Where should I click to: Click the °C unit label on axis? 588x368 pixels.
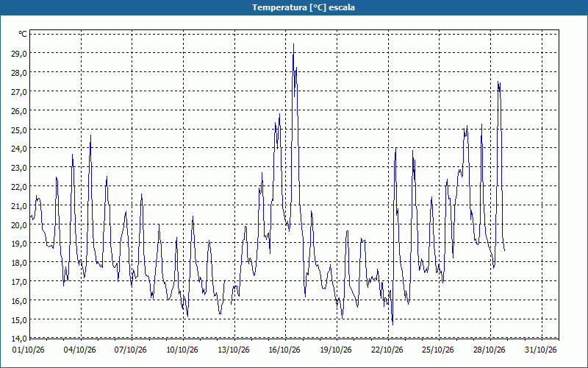tap(23, 34)
